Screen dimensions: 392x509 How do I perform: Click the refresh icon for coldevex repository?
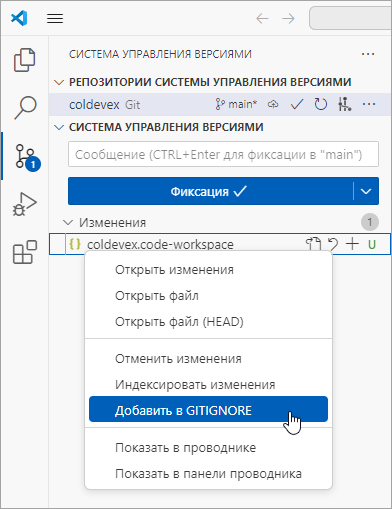(x=321, y=105)
